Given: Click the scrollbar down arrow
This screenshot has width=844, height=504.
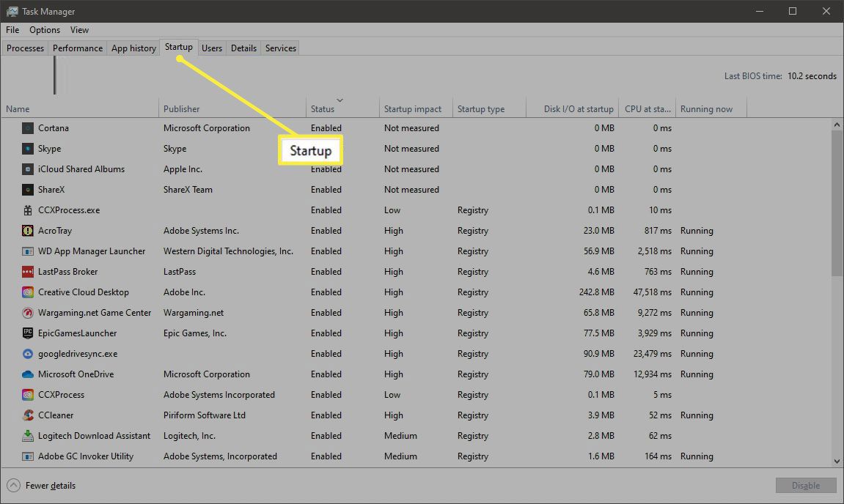Looking at the screenshot, I should [837, 461].
